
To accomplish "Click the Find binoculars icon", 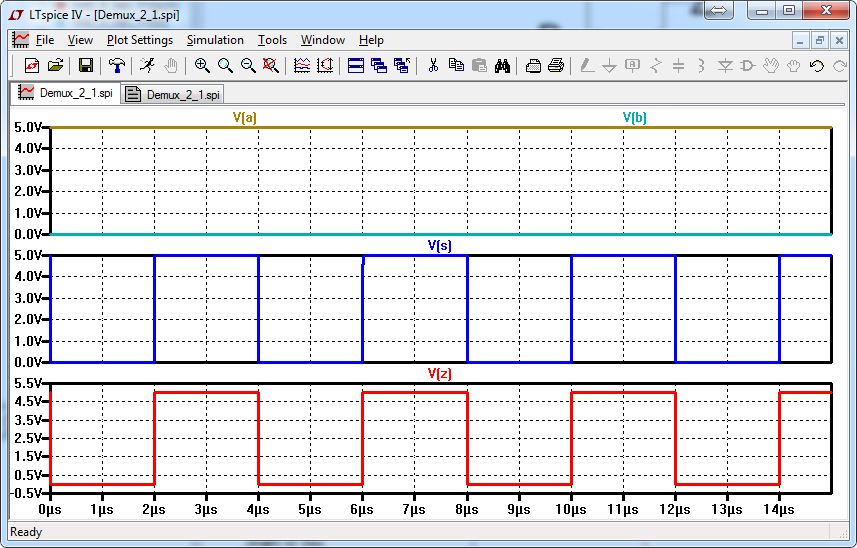I will [x=503, y=66].
